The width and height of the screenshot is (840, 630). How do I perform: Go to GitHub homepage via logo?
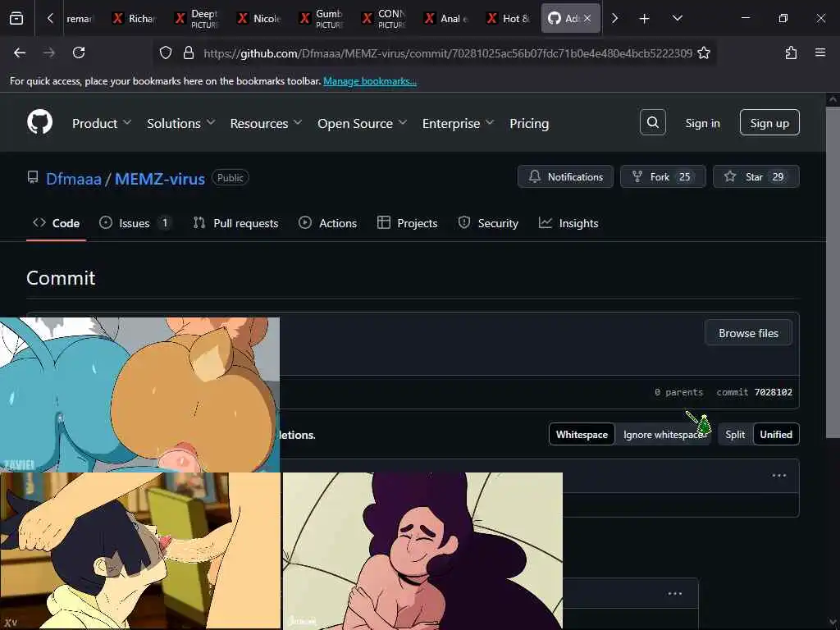[x=39, y=122]
